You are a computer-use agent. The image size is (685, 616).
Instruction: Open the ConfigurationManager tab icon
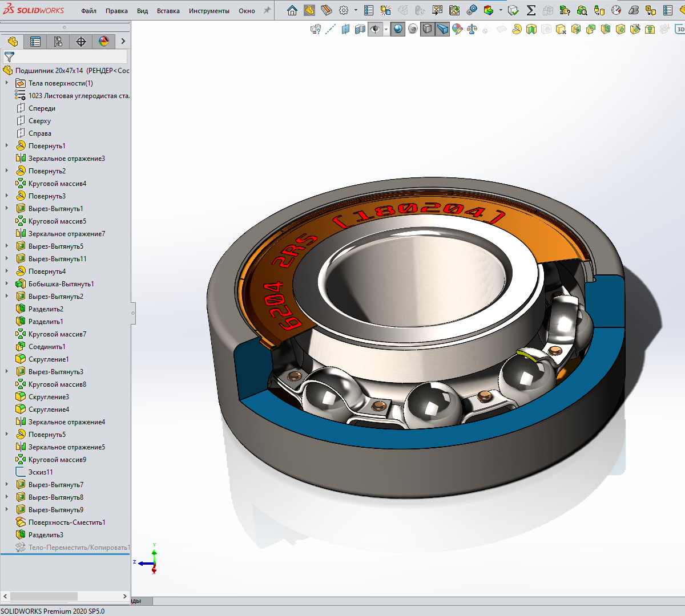pos(58,42)
